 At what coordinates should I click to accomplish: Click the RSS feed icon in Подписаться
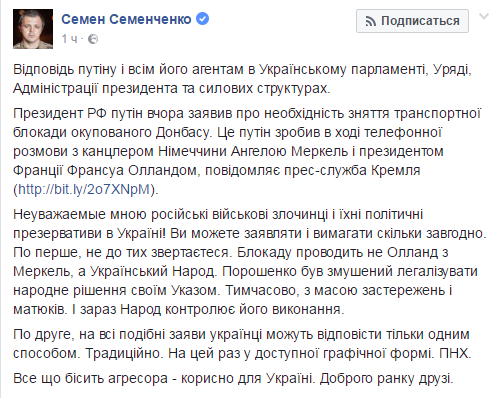pos(371,22)
